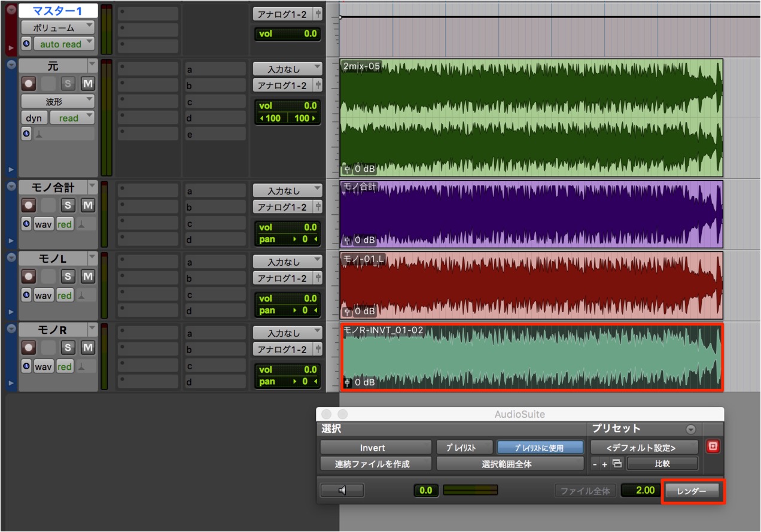Screen dimensions: 761x532
Task: Open the track name arrow menu for モノL
Action: [x=92, y=259]
